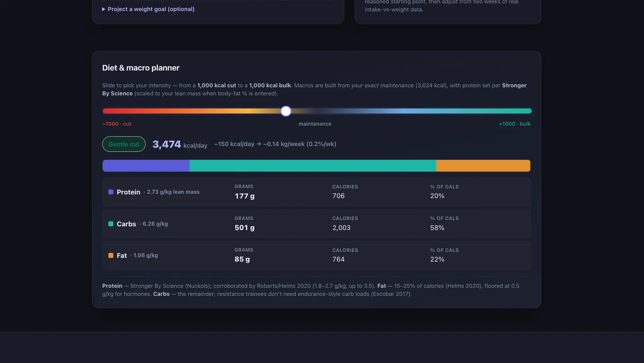Set slider at the +1000 bulk end
The width and height of the screenshot is (644, 363).
click(529, 111)
